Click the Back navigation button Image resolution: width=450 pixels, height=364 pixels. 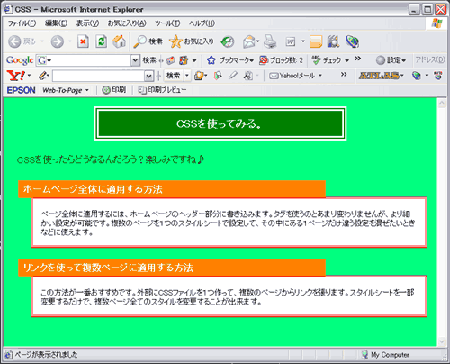(22, 41)
